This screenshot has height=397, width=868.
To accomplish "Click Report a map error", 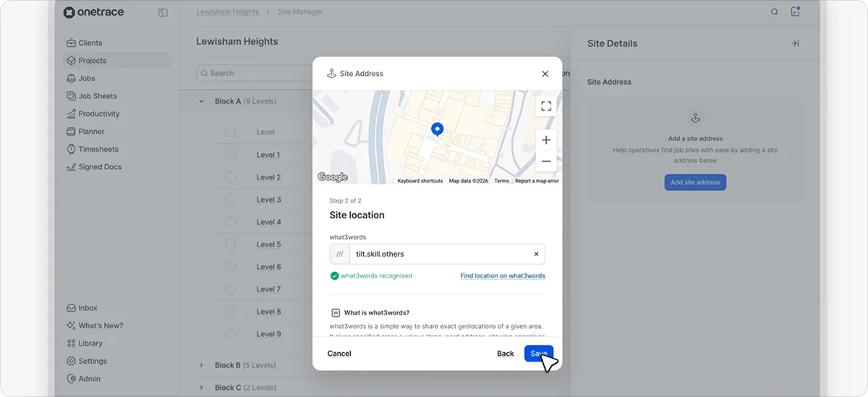I will point(537,181).
